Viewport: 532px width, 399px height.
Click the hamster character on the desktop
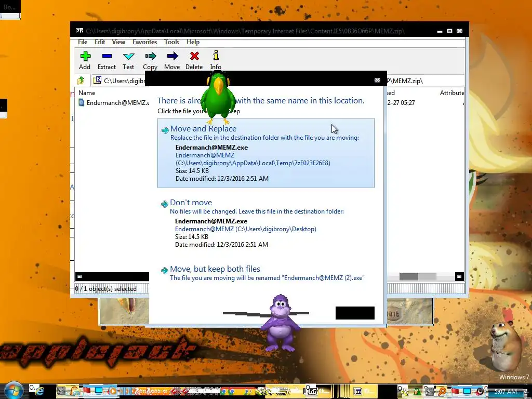click(506, 345)
